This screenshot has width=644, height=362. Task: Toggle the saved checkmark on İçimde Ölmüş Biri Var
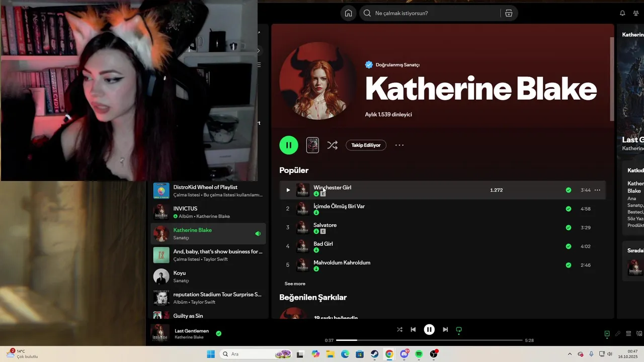coord(569,209)
